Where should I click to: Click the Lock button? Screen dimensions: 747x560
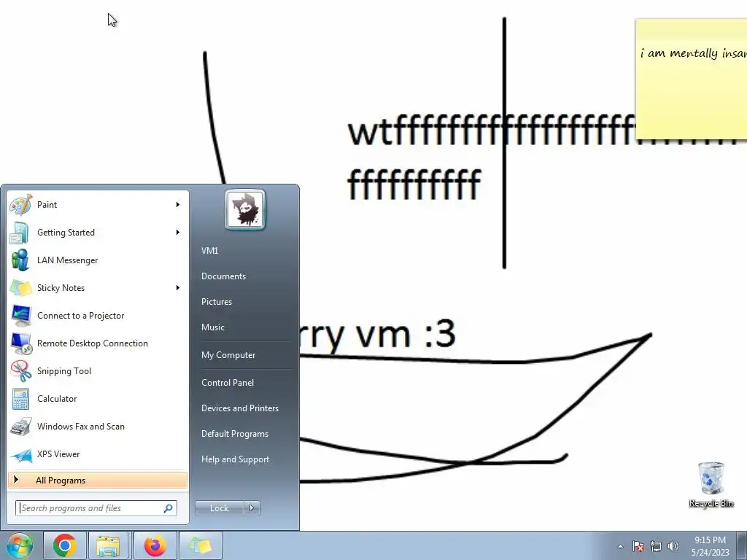(x=220, y=508)
